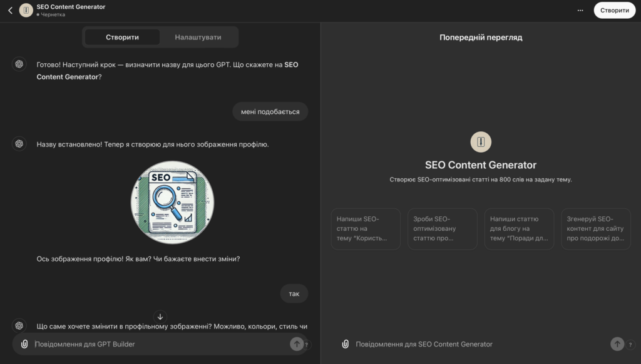Choose the "Поради для" blog article prompt
Viewport: 641px width, 364px height.
click(x=520, y=229)
